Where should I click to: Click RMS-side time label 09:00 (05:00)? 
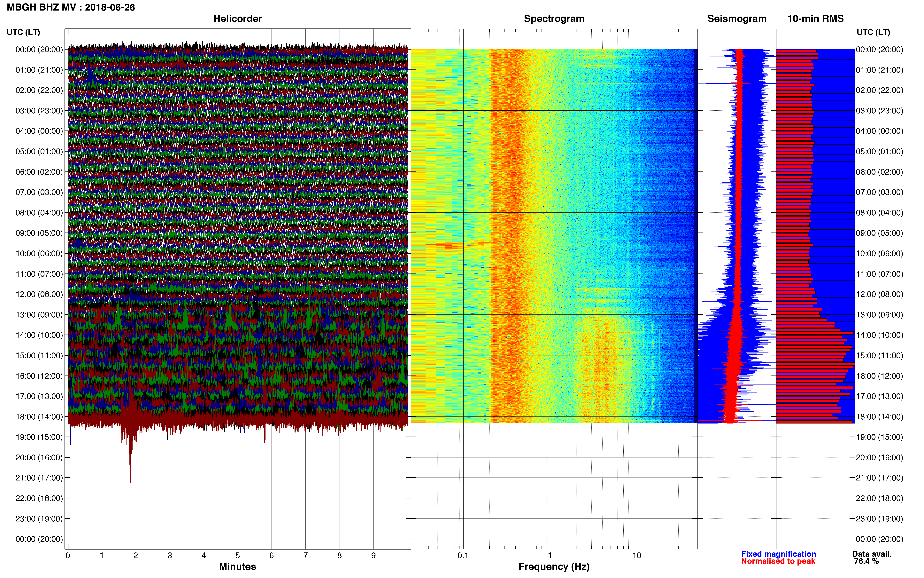pos(879,233)
